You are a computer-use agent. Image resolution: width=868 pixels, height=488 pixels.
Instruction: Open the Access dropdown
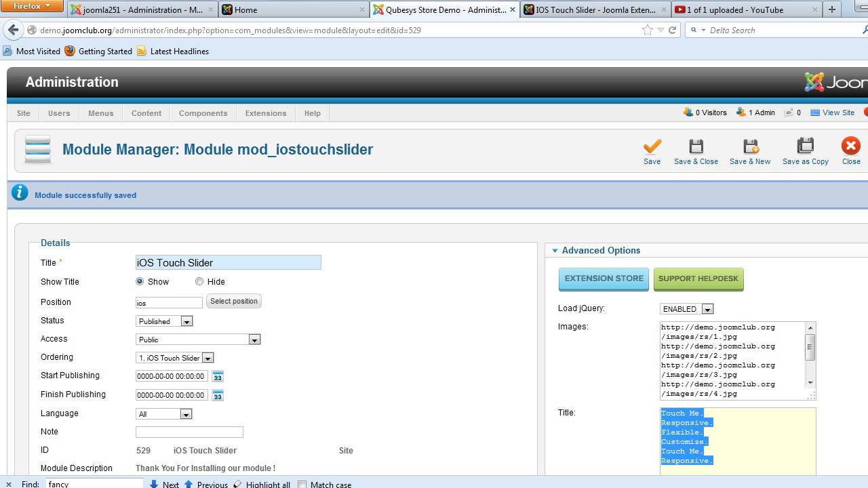198,340
